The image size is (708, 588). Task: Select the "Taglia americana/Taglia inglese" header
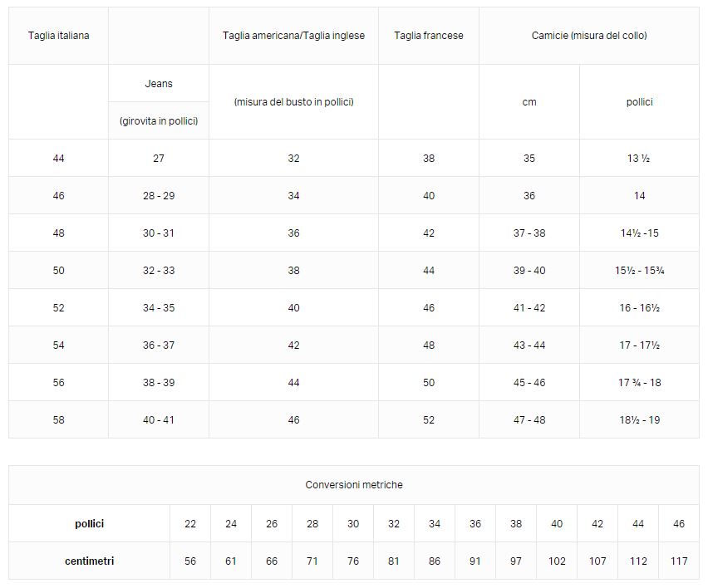coord(293,36)
